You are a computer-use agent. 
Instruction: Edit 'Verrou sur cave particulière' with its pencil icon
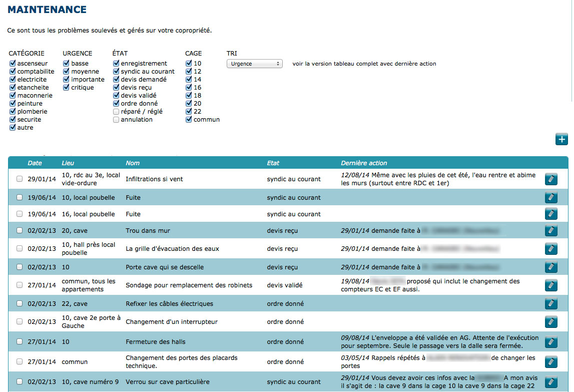pos(551,382)
